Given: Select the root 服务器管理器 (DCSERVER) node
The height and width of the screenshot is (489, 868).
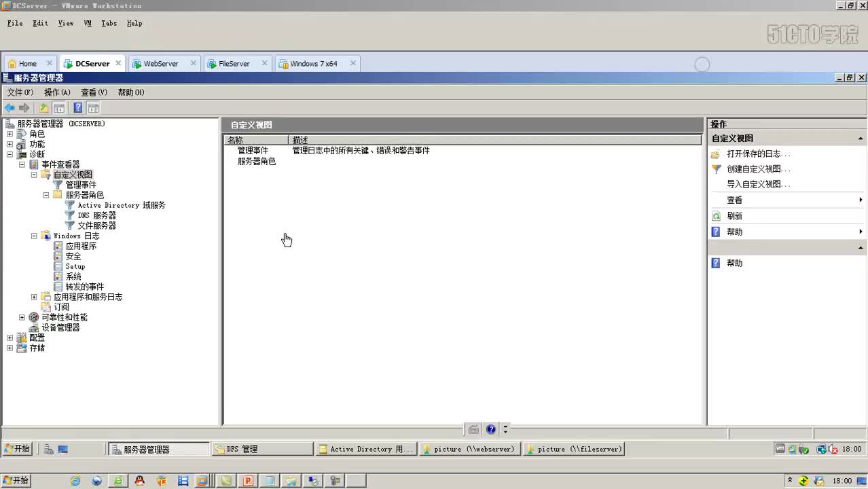Looking at the screenshot, I should pos(61,124).
